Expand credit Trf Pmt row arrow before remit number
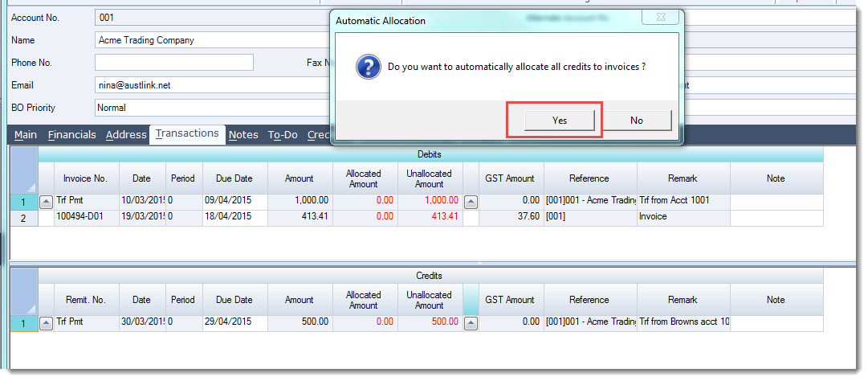 coord(47,323)
